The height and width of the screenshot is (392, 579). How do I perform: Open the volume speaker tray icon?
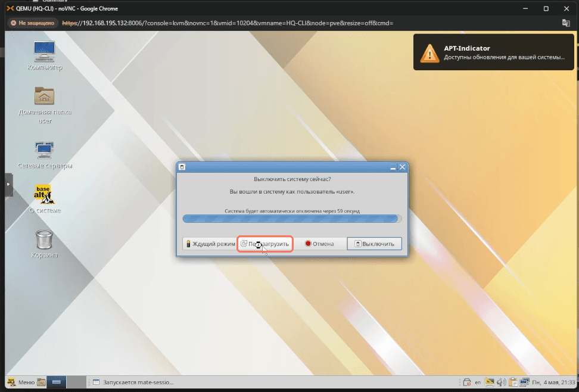501,382
